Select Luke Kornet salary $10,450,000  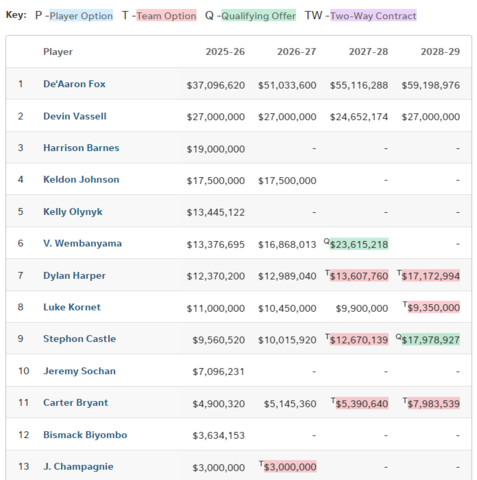coord(287,309)
